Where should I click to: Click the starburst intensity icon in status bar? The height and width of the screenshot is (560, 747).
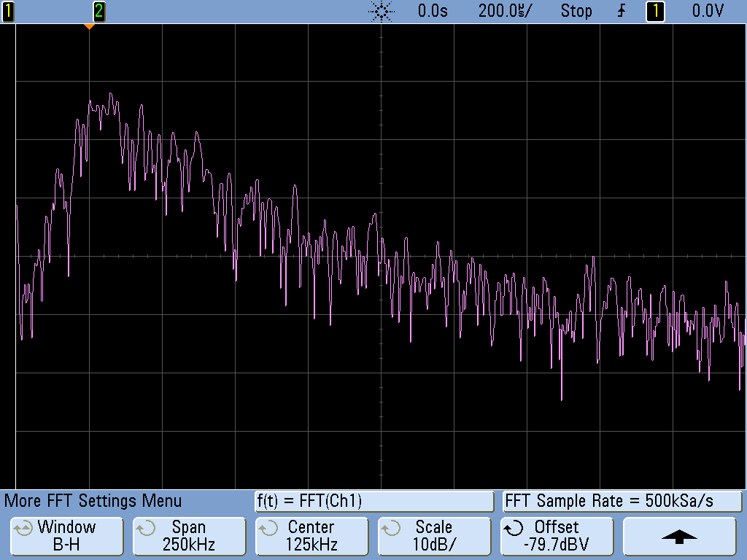coord(382,11)
